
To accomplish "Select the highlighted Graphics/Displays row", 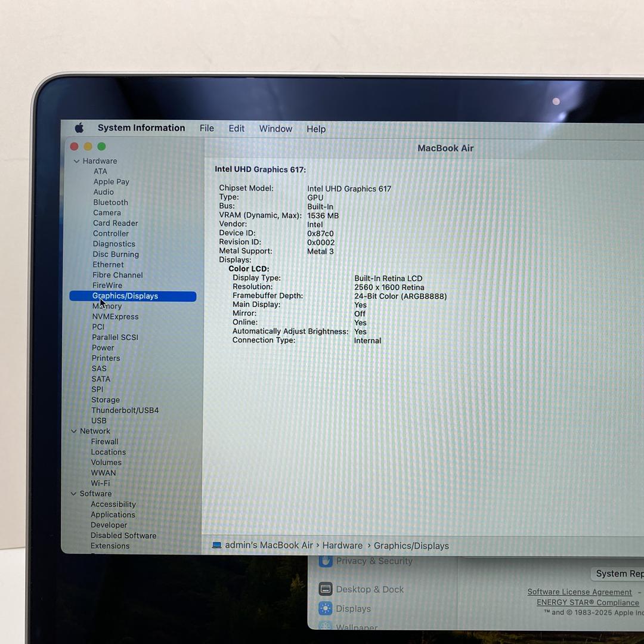I will (x=132, y=296).
